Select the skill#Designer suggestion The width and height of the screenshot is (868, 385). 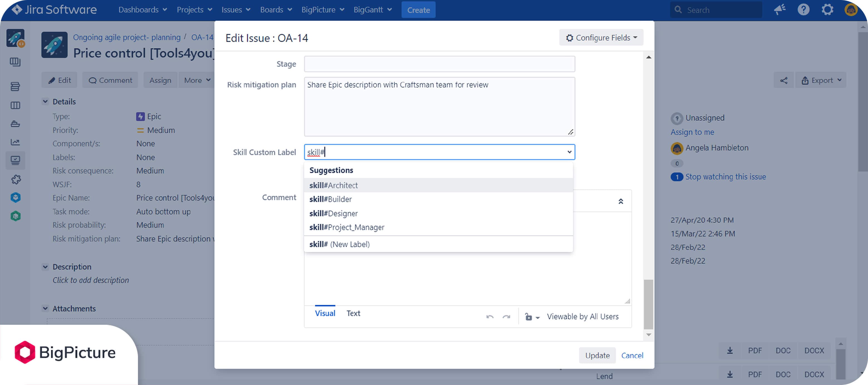438,213
